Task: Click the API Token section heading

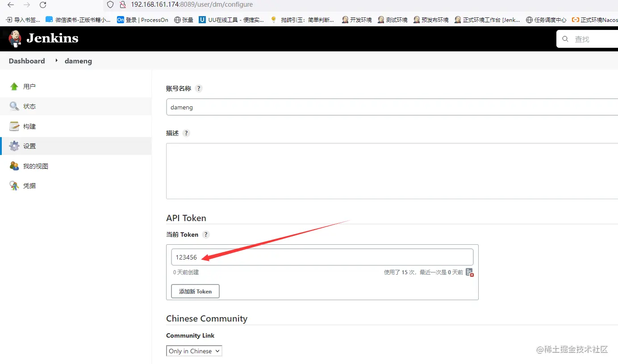Action: [186, 218]
